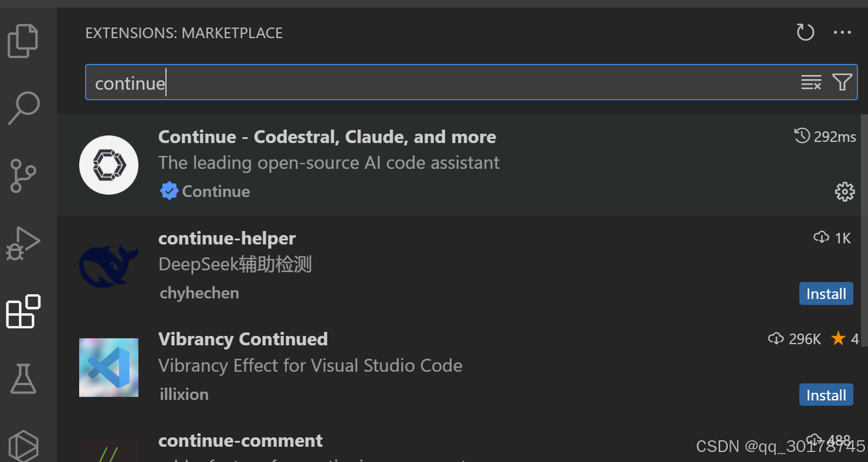Screen dimensions: 868x462
Task: Select the Vibrancy Continued extension title
Action: pos(243,339)
